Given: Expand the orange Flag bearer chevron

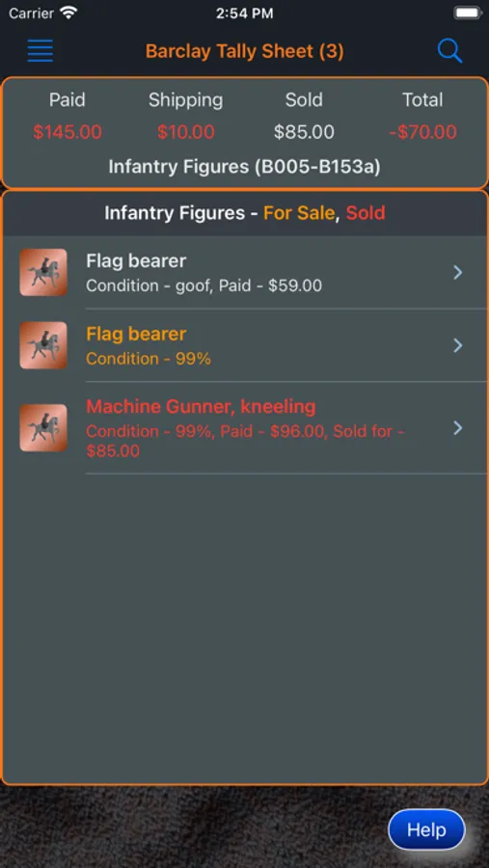Looking at the screenshot, I should pos(457,345).
